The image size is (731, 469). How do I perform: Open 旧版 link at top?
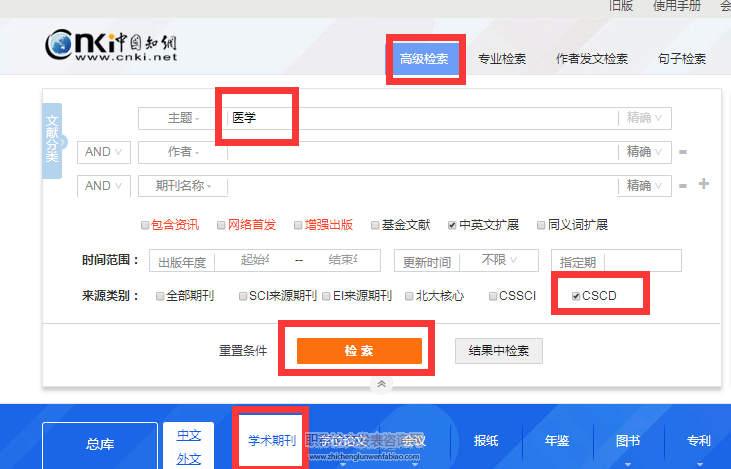pyautogui.click(x=621, y=6)
